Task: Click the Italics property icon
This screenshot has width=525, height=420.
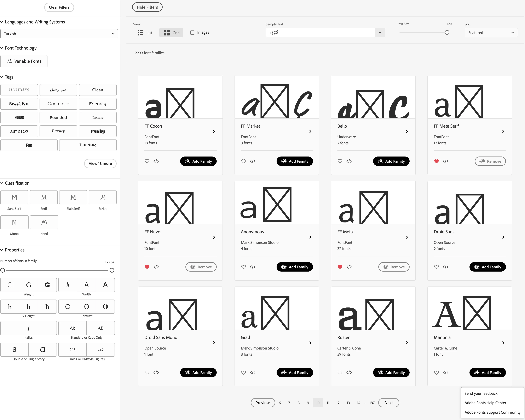Action: [28, 328]
